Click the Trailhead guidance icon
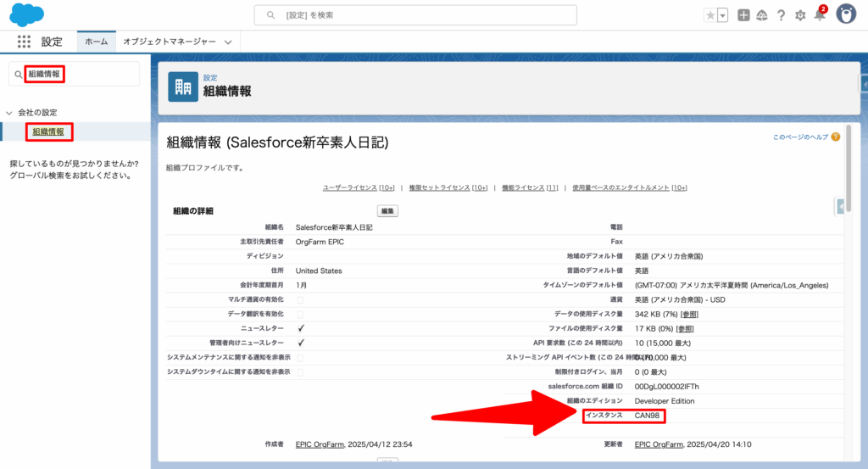 click(x=762, y=15)
